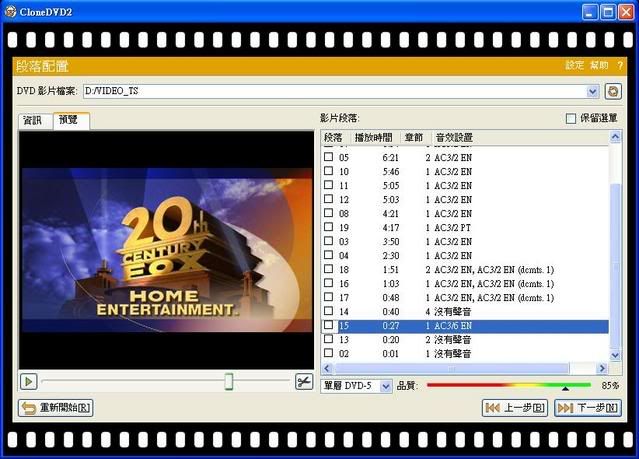Open the 單層 DVD-5 media dropdown
Viewport: 639px width, 459px height.
click(386, 386)
